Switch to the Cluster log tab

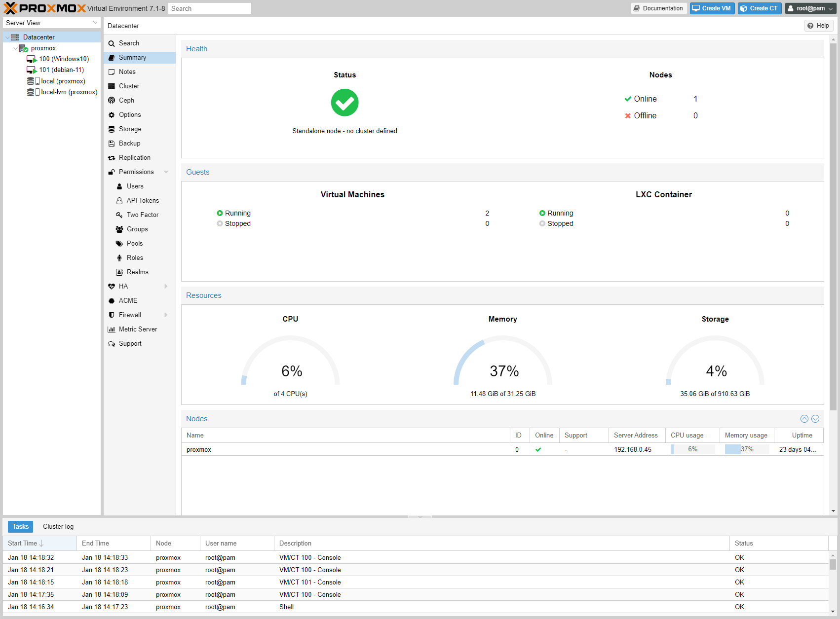pyautogui.click(x=58, y=526)
